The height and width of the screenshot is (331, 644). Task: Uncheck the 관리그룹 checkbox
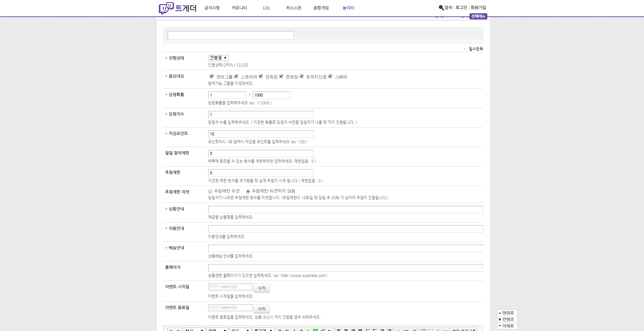[212, 76]
